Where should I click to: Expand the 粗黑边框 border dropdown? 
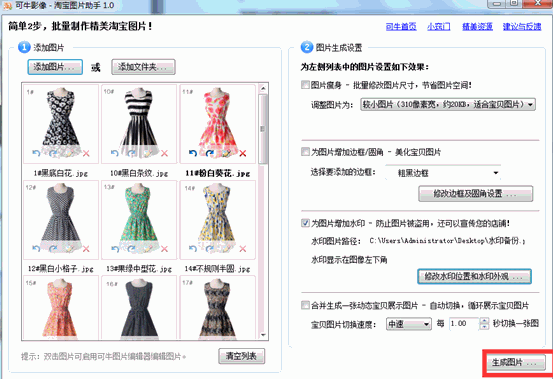[x=444, y=173]
